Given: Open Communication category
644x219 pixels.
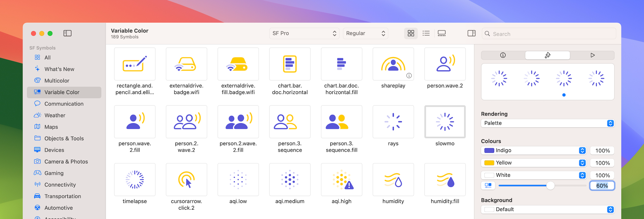Looking at the screenshot, I should (x=64, y=104).
